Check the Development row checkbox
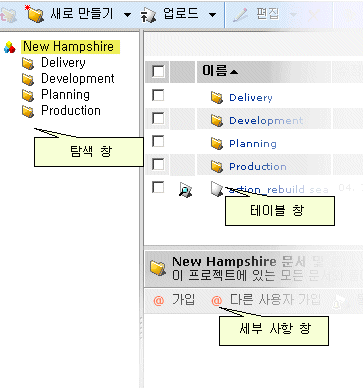The image size is (363, 388). click(158, 118)
